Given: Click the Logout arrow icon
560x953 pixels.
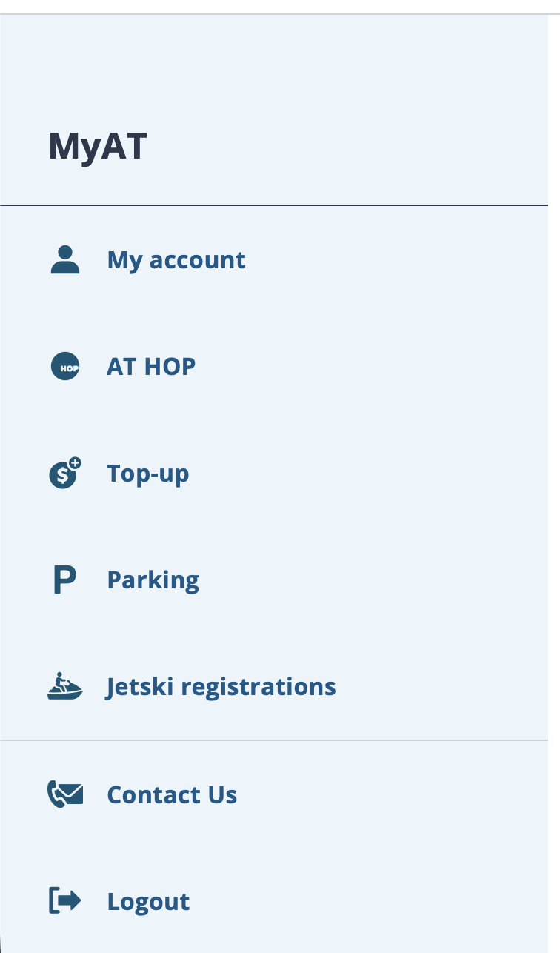Looking at the screenshot, I should pos(65,901).
